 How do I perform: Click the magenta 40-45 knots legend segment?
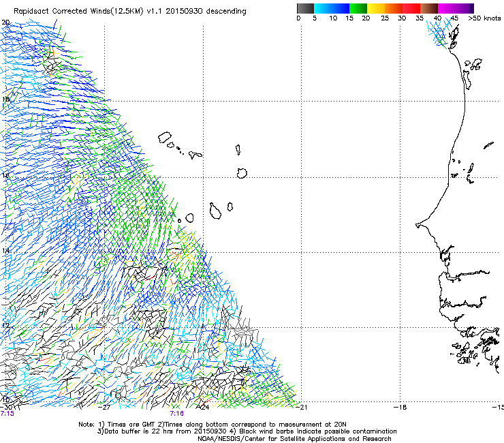pos(447,8)
